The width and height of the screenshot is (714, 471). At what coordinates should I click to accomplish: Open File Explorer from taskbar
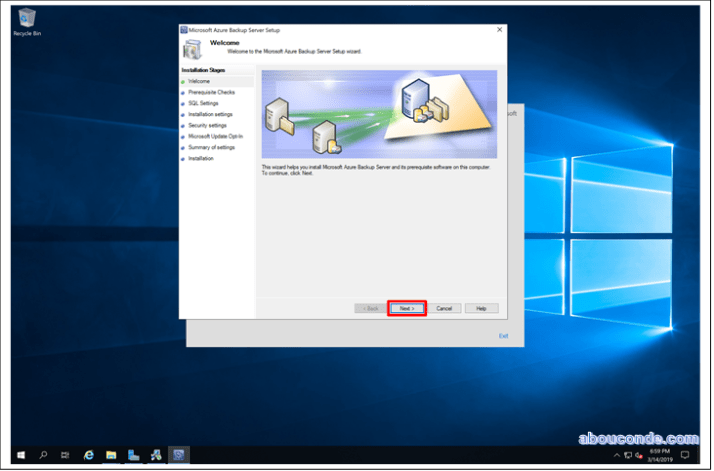tap(111, 455)
